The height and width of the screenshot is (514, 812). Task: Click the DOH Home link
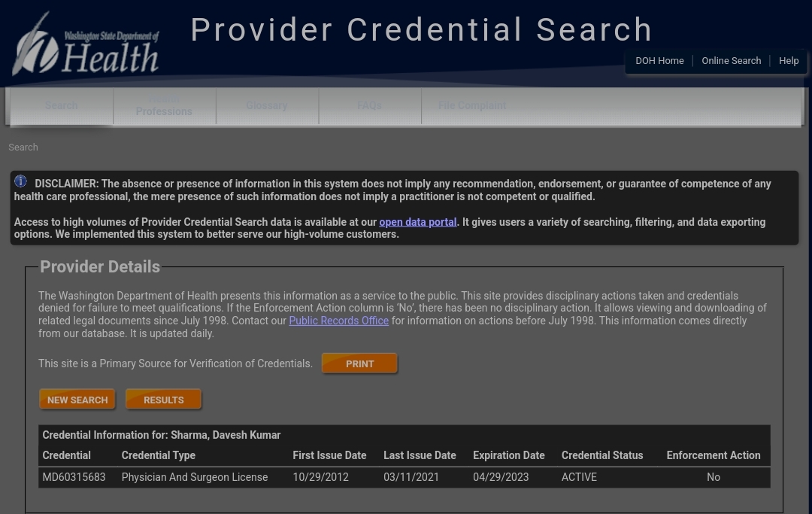tap(660, 61)
